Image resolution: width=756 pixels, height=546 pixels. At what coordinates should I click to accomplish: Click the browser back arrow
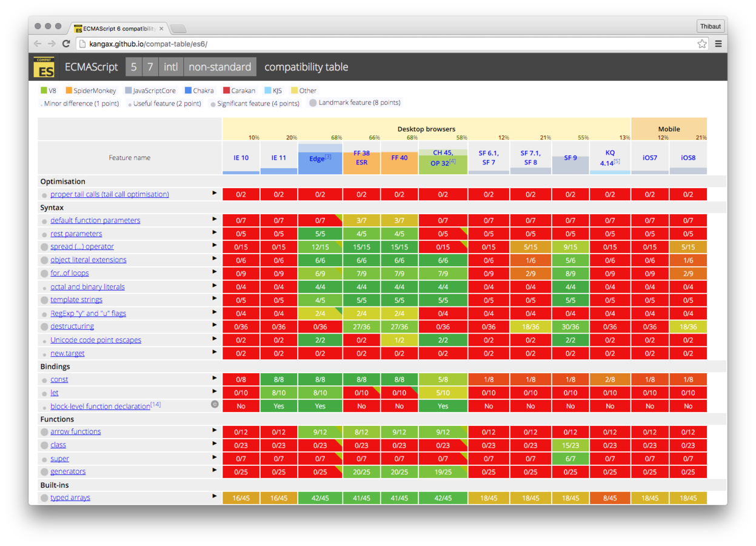pos(38,44)
